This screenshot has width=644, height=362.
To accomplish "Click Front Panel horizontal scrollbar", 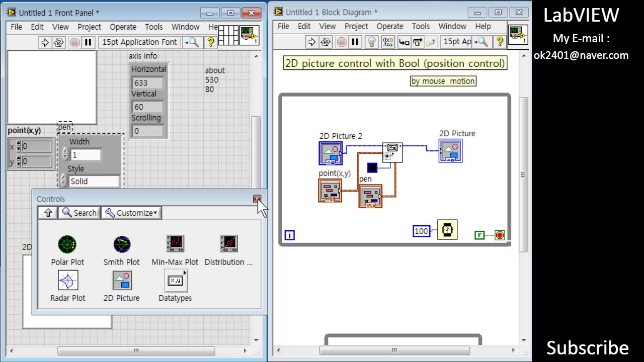I will pyautogui.click(x=136, y=351).
